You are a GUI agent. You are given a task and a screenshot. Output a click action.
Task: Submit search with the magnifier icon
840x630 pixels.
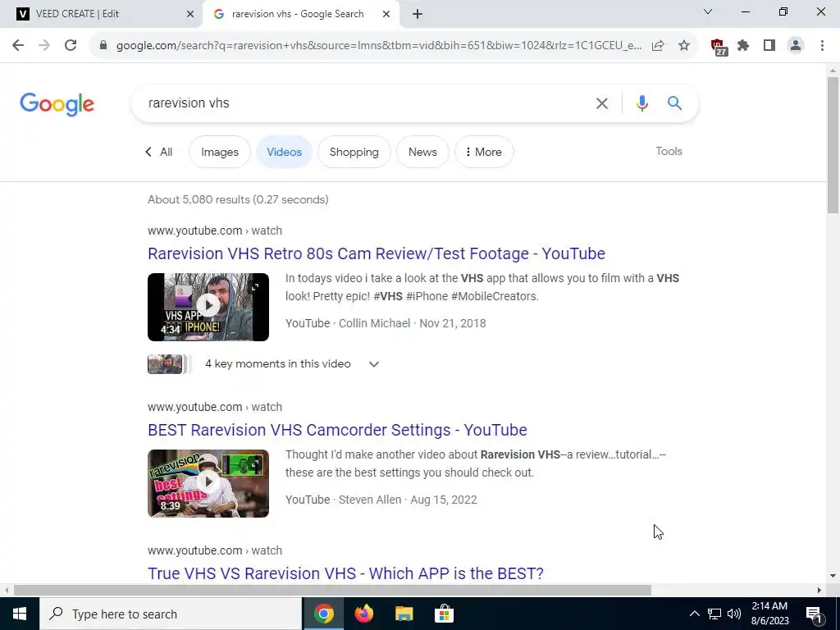point(675,103)
